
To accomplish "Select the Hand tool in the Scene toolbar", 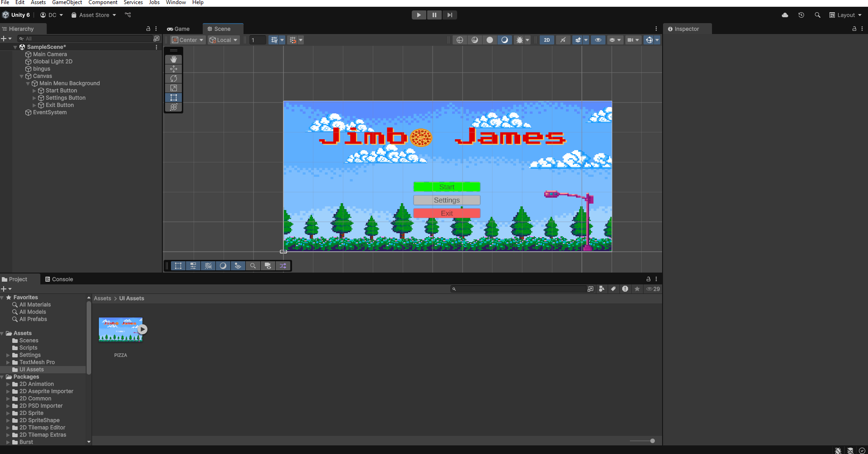I will coord(173,59).
